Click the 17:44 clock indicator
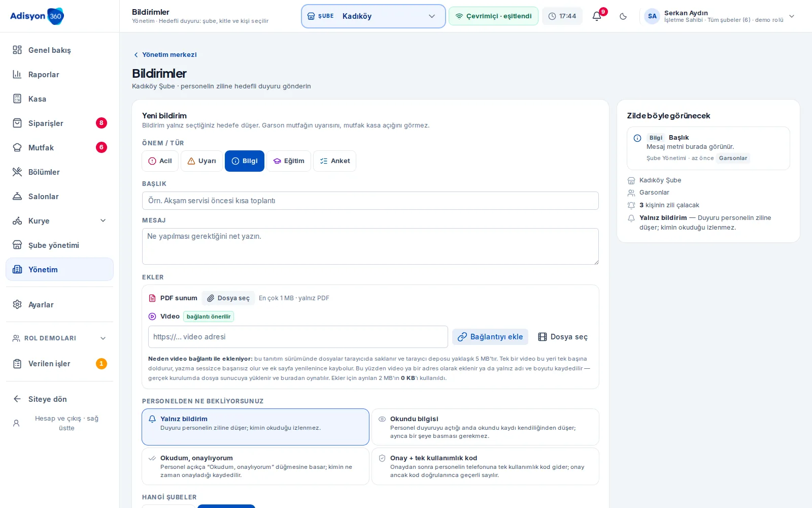The image size is (812, 508). click(x=562, y=16)
